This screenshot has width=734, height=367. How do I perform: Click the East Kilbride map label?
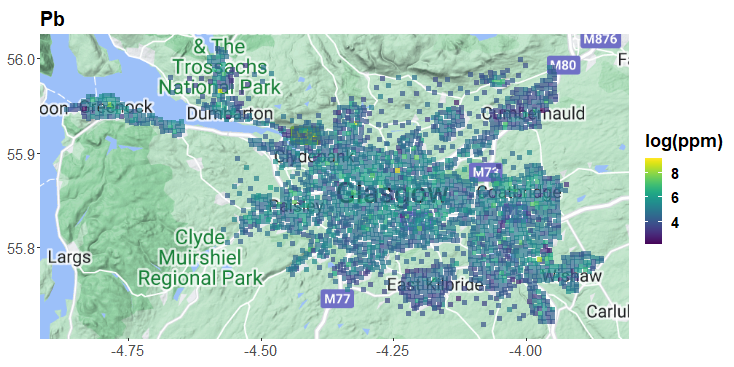pos(435,284)
